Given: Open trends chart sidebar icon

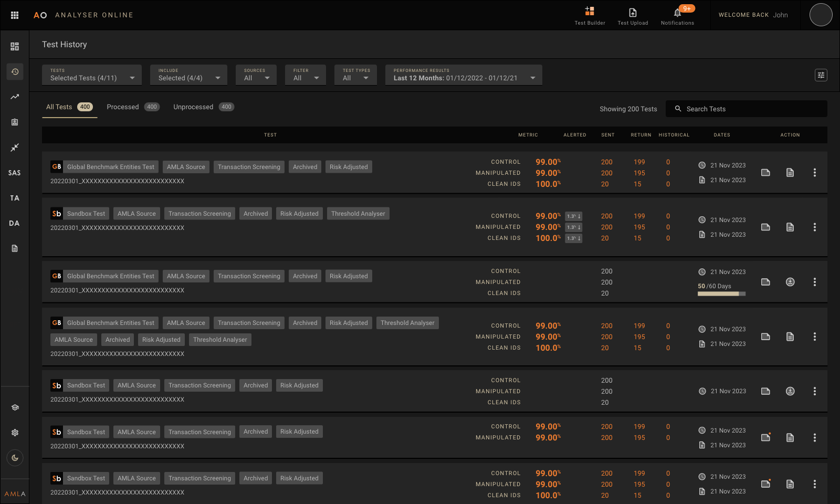Looking at the screenshot, I should point(15,97).
